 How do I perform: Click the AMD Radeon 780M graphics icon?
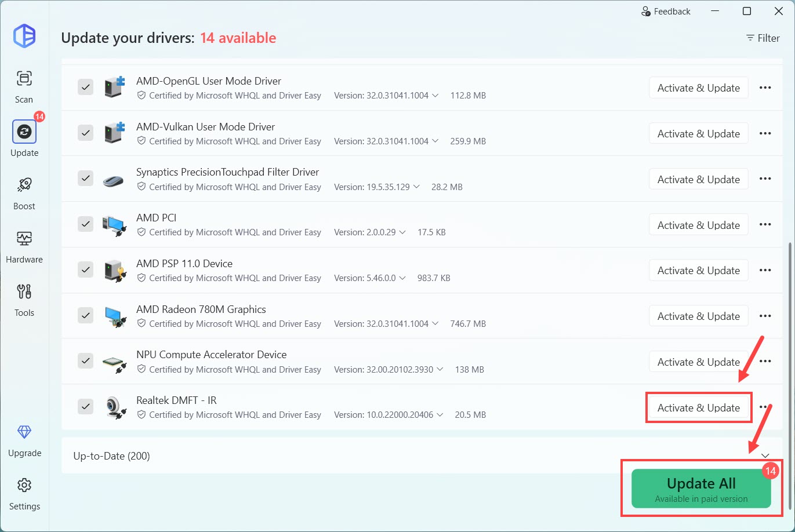coord(114,316)
